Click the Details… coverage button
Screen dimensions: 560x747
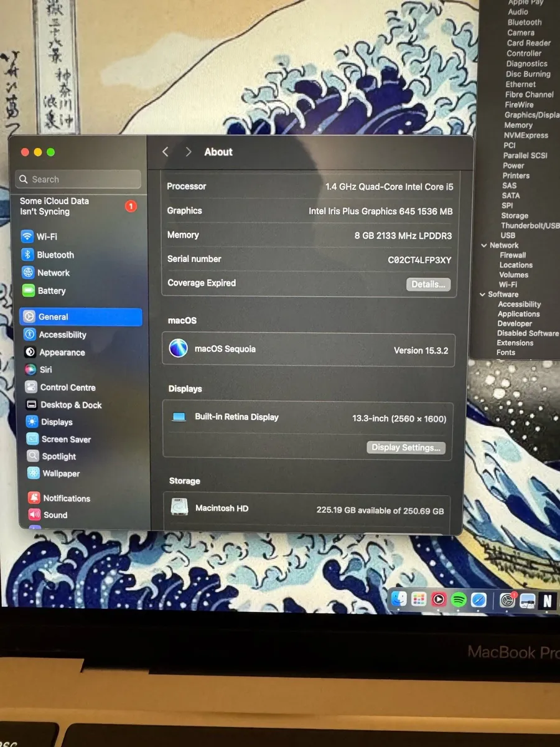428,284
